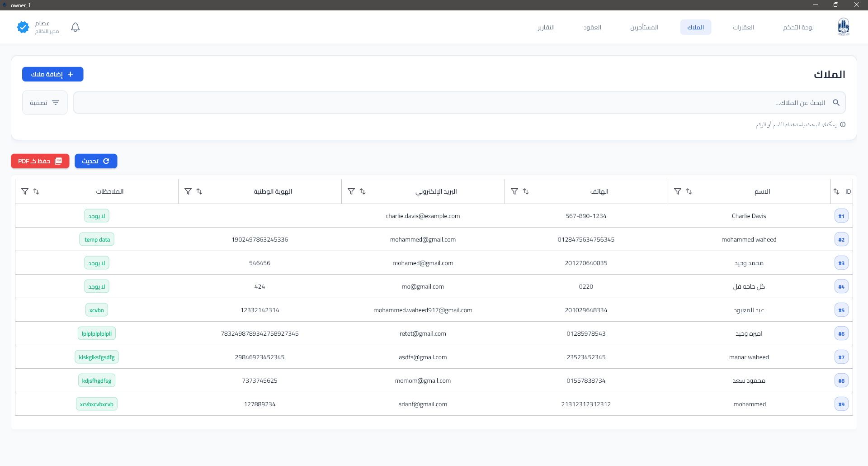
Task: Click phone 21312312312312
Action: tap(586, 404)
